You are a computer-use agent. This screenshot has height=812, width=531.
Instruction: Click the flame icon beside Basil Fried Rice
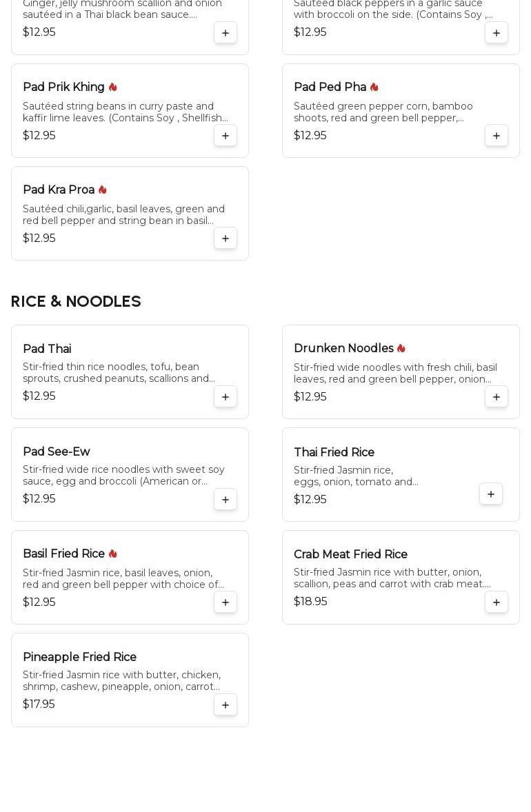(x=113, y=554)
